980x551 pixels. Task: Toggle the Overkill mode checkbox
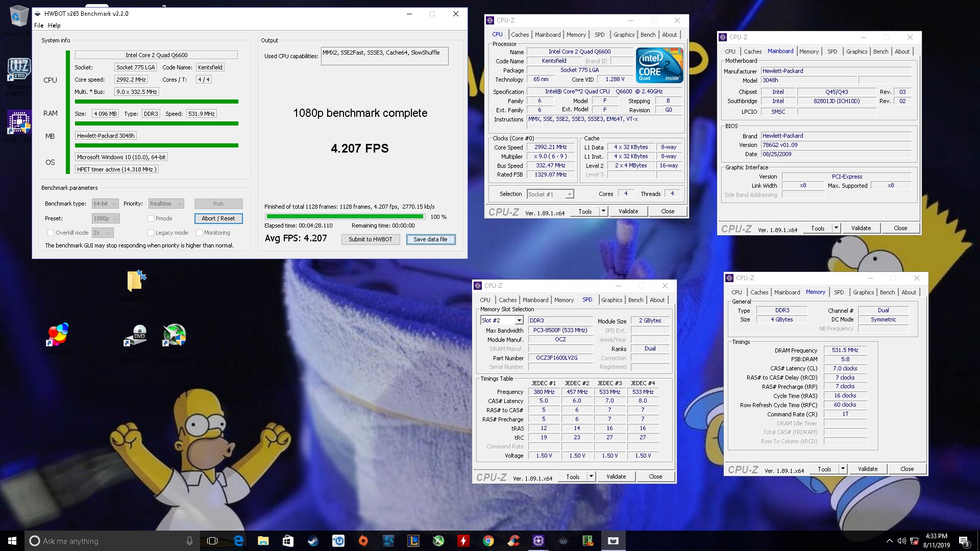pyautogui.click(x=51, y=233)
